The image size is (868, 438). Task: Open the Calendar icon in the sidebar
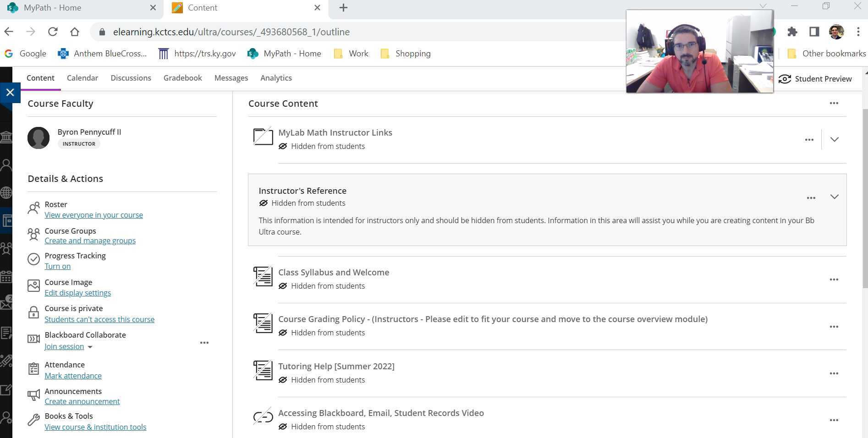point(7,277)
